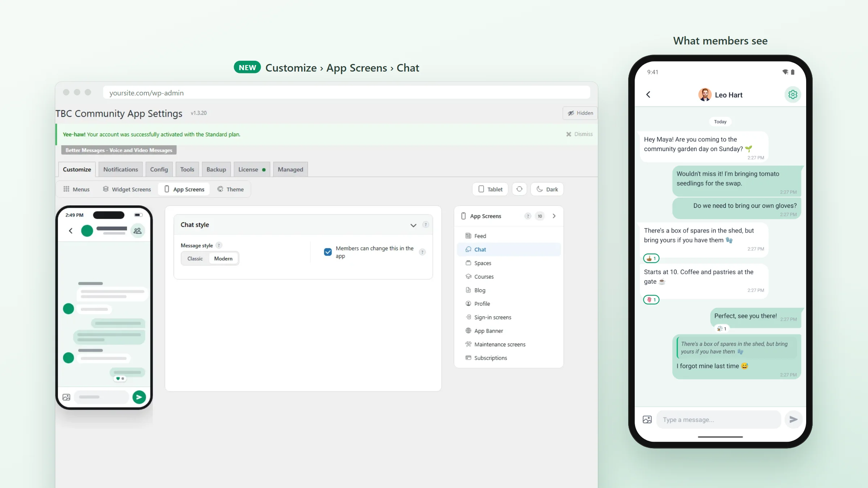Dismiss the activation success notice
The image size is (868, 488).
[579, 134]
